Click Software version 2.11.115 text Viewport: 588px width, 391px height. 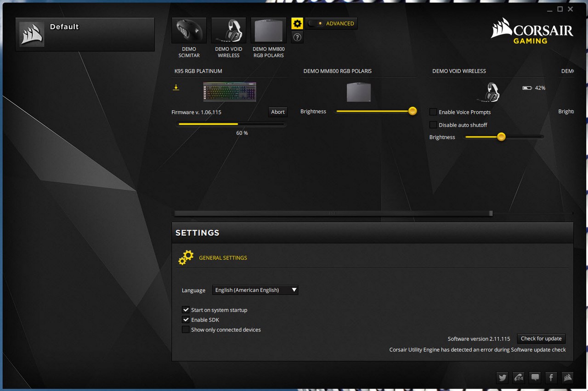[479, 339]
